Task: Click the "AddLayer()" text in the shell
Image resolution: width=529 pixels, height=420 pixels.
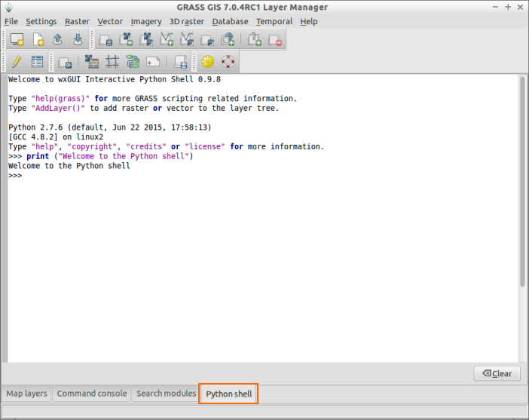Action: (x=58, y=109)
